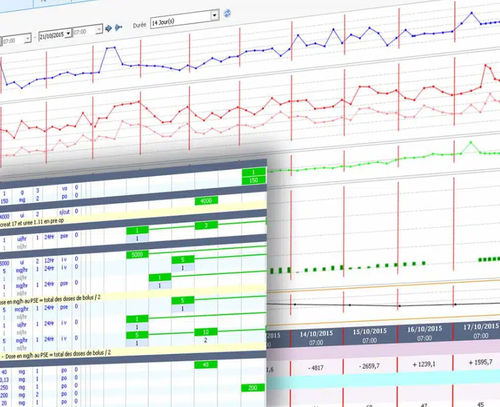
Task: Click the dark red curve's peak near the right edge
Action: pos(486,66)
